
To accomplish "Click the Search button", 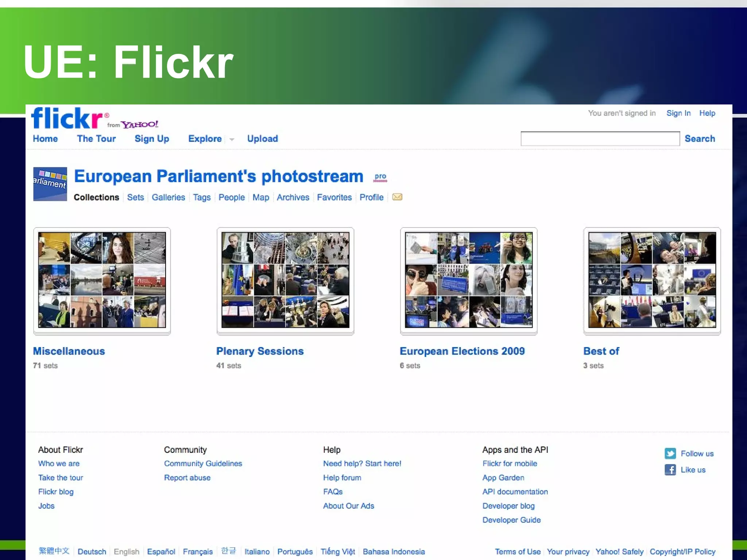I will (x=700, y=139).
